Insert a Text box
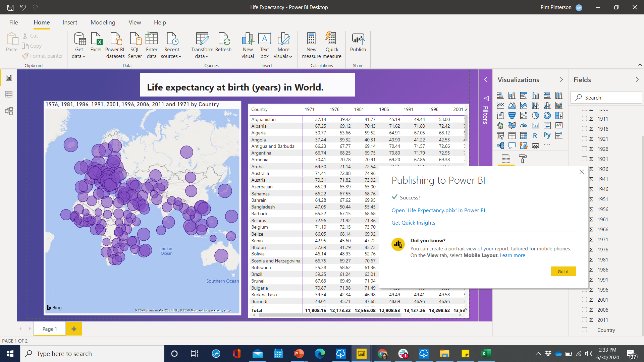This screenshot has width=644, height=362. click(264, 46)
